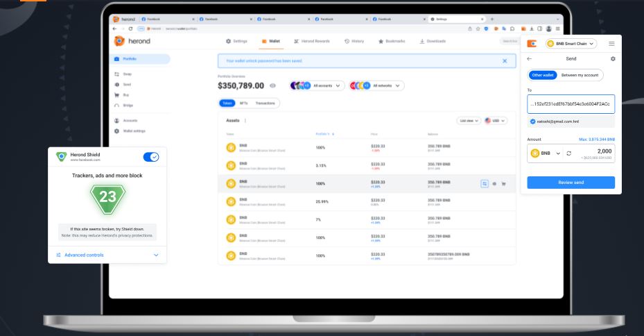Open the BNB Smart Chain network dropdown
The image size is (644, 336).
pos(571,44)
